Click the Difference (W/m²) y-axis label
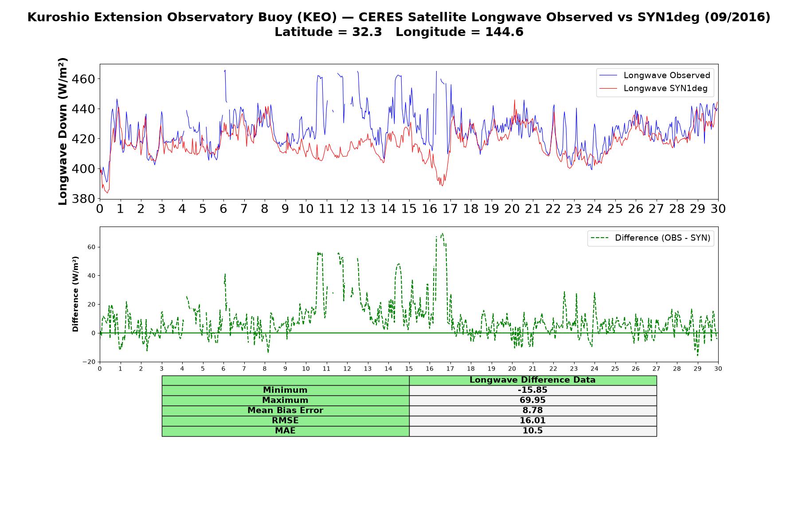 pos(75,294)
